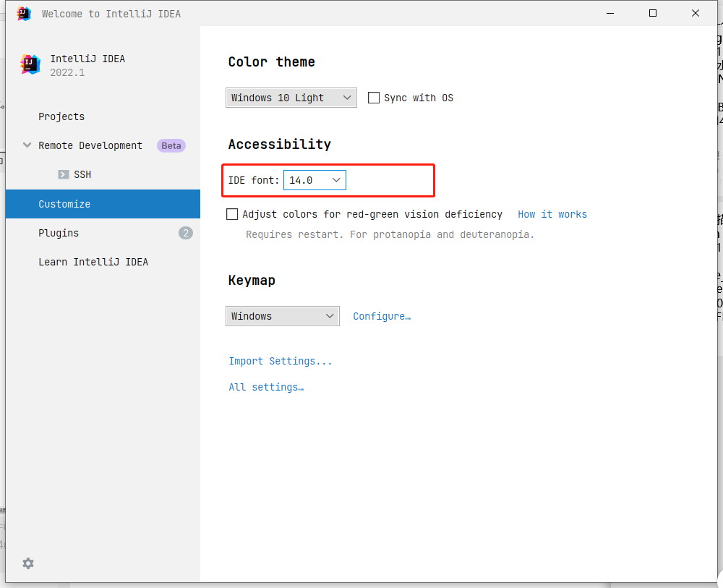Open the Windows 10 Light color theme dropdown
Screen dimensions: 723x588
[291, 98]
